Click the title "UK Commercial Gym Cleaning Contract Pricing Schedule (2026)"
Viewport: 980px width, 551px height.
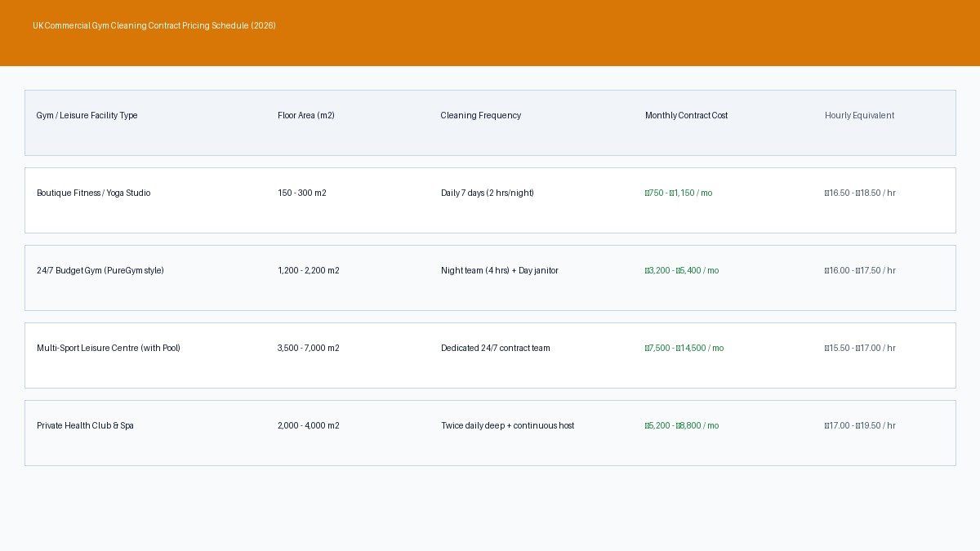(154, 25)
